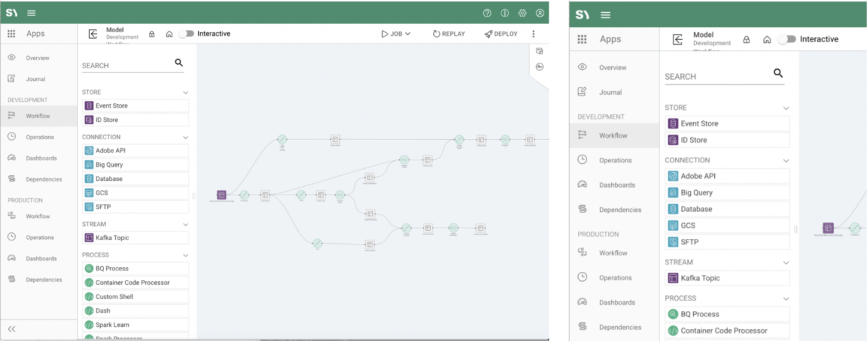The width and height of the screenshot is (868, 343).
Task: Click lock icon in the zoomed right view
Action: click(x=746, y=40)
